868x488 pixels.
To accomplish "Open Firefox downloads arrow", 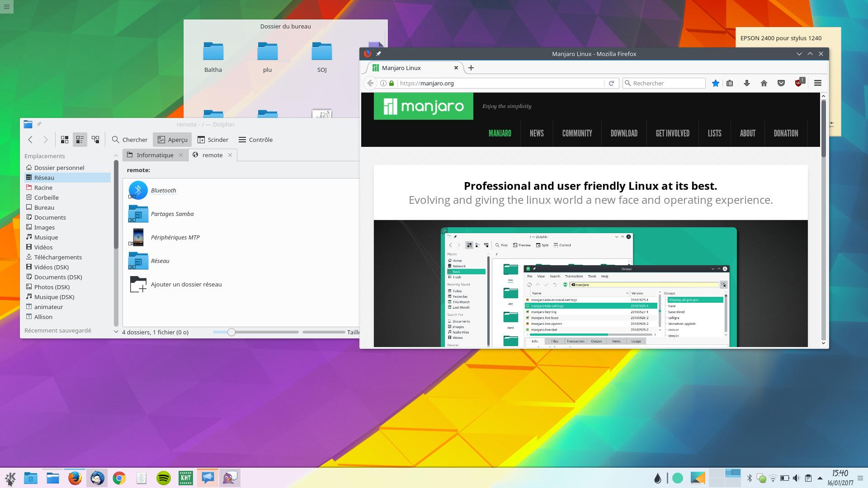I will [747, 83].
